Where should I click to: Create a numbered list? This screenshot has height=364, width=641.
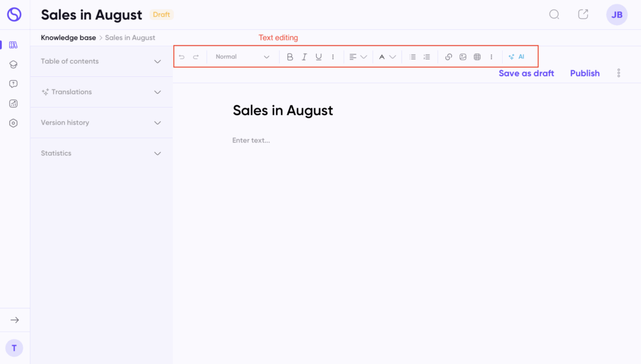coord(427,57)
